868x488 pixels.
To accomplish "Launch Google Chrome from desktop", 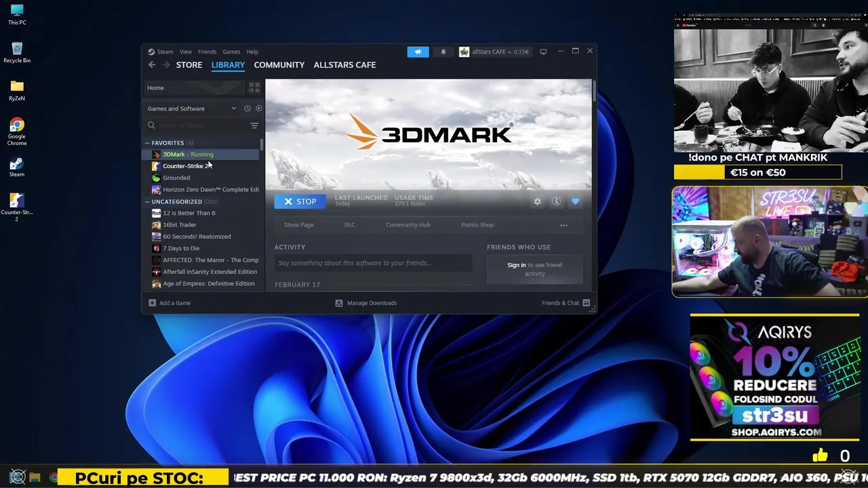I will [x=17, y=131].
